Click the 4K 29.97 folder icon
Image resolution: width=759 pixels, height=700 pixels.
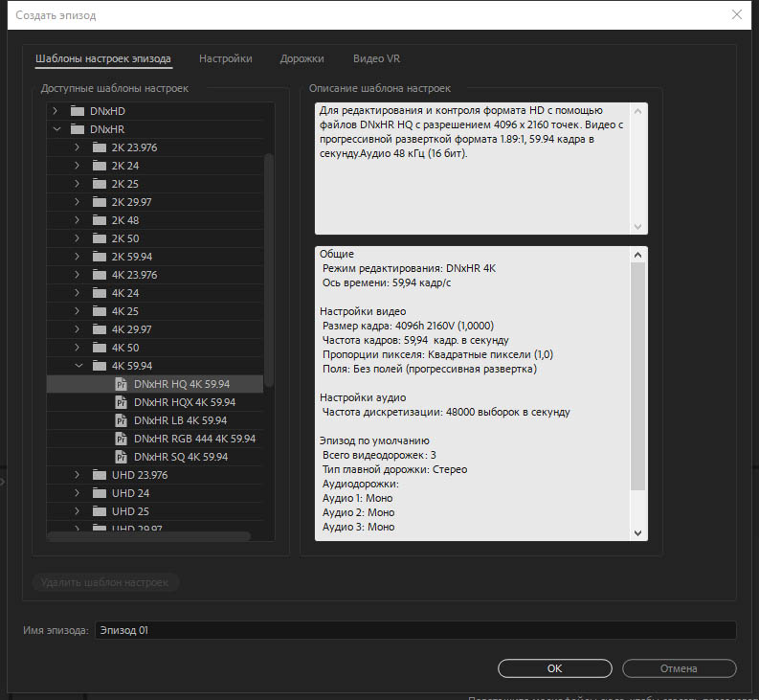click(x=100, y=329)
